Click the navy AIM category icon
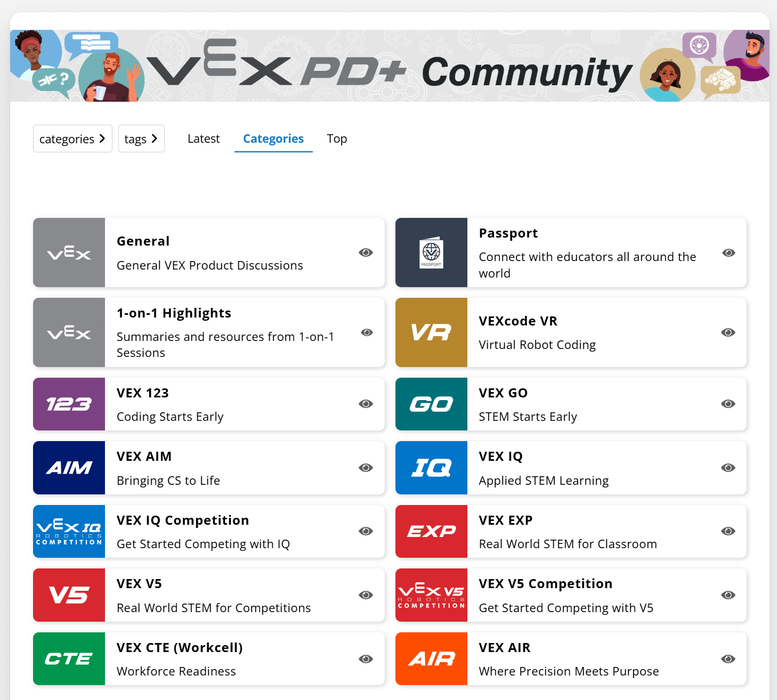 (69, 468)
